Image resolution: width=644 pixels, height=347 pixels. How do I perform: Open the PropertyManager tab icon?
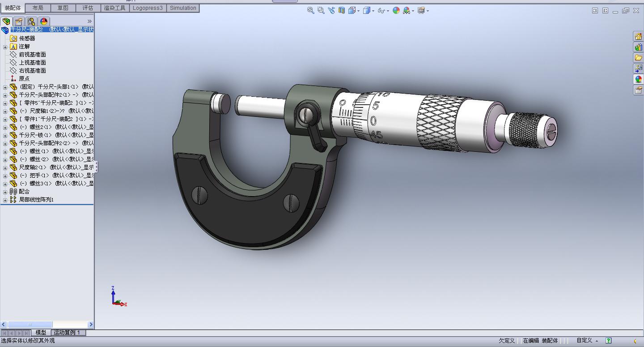point(19,21)
